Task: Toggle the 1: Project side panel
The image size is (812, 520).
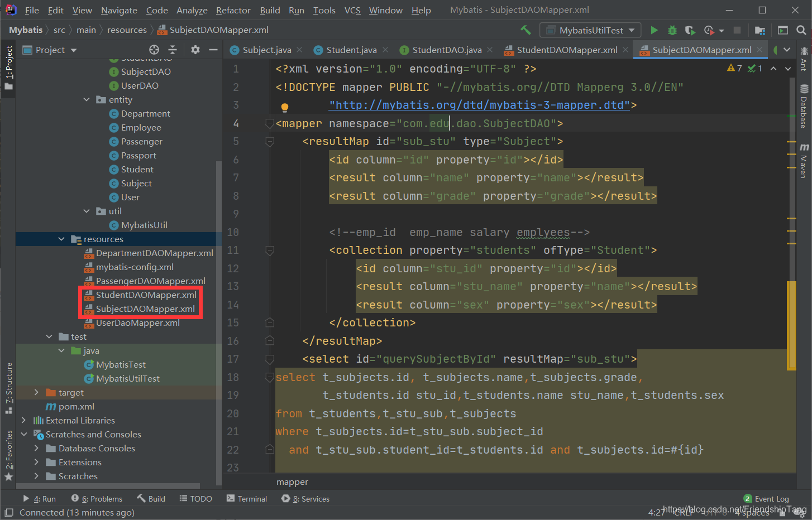Action: pos(8,67)
